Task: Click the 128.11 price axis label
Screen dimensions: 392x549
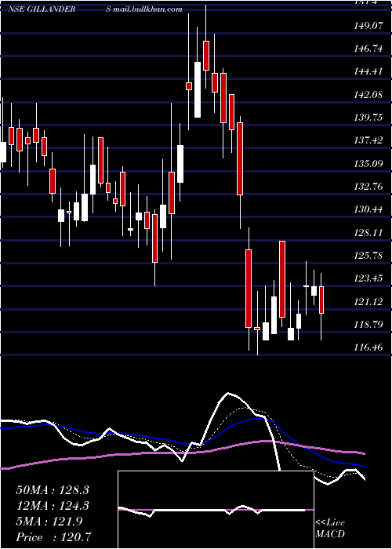Action: (x=368, y=232)
